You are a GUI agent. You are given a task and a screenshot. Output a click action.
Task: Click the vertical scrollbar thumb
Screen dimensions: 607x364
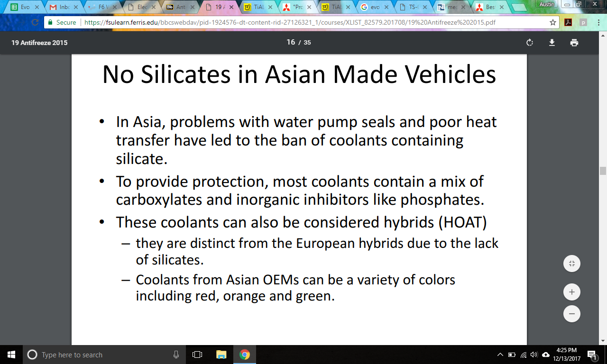click(x=603, y=171)
